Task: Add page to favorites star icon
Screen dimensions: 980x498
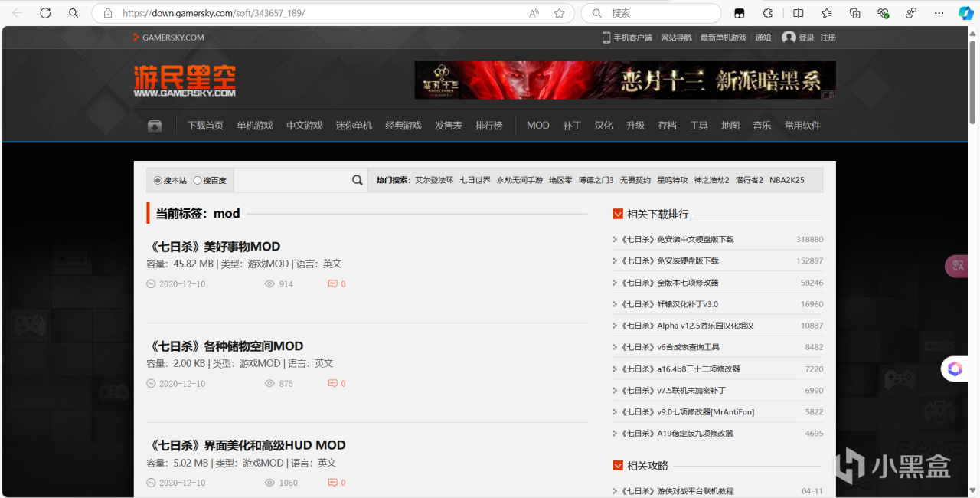Action: click(560, 13)
